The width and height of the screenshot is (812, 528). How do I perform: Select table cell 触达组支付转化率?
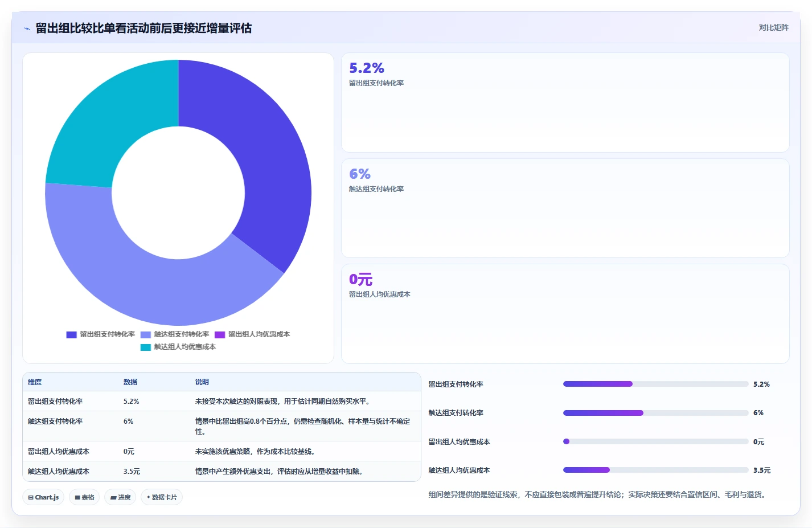tap(55, 421)
